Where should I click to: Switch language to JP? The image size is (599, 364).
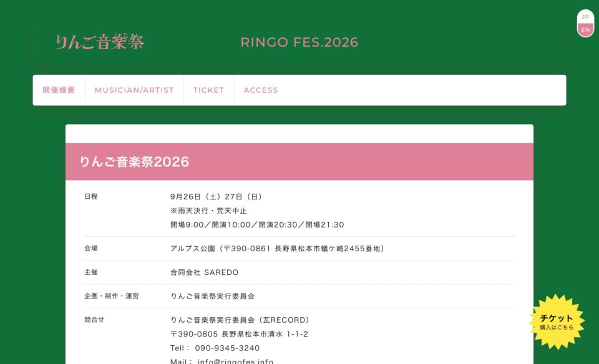point(585,17)
